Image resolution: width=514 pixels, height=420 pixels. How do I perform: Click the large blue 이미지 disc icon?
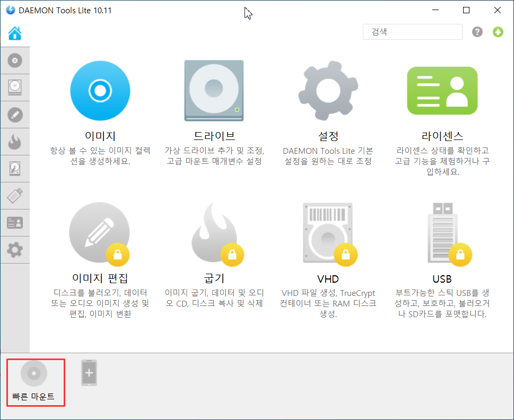[x=100, y=91]
